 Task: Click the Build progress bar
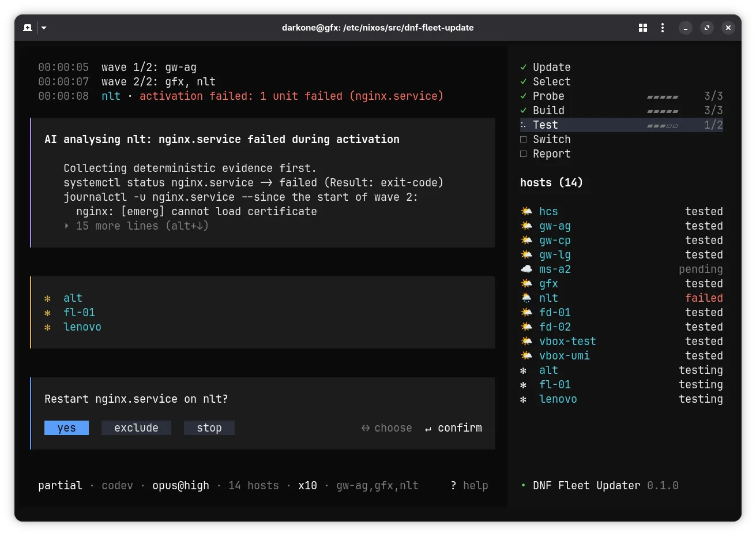tap(663, 111)
